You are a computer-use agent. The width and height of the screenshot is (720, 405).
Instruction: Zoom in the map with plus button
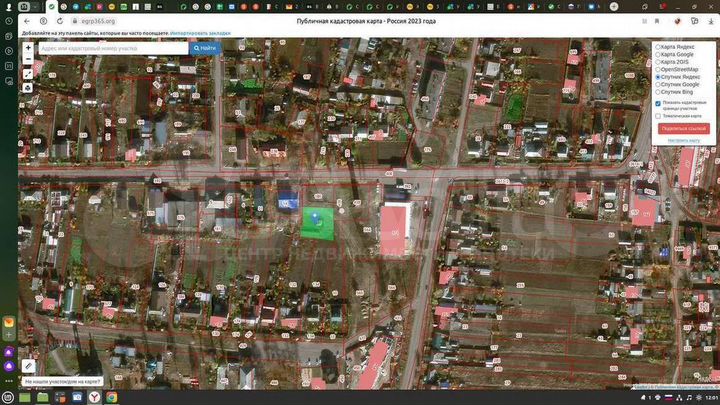(x=28, y=47)
